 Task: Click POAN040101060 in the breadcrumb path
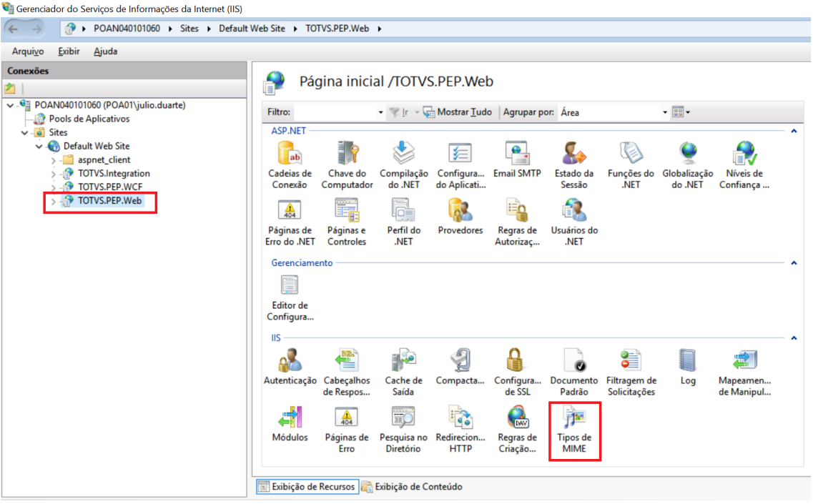click(x=127, y=29)
